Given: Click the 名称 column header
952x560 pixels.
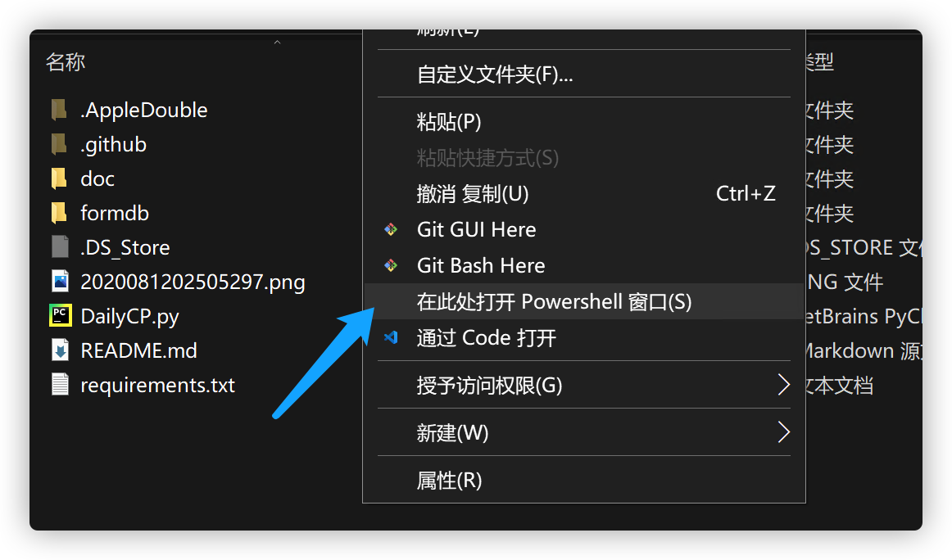Looking at the screenshot, I should click(66, 62).
